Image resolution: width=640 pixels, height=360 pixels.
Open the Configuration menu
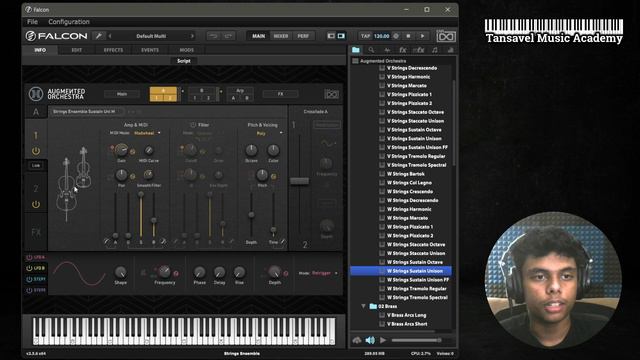69,22
